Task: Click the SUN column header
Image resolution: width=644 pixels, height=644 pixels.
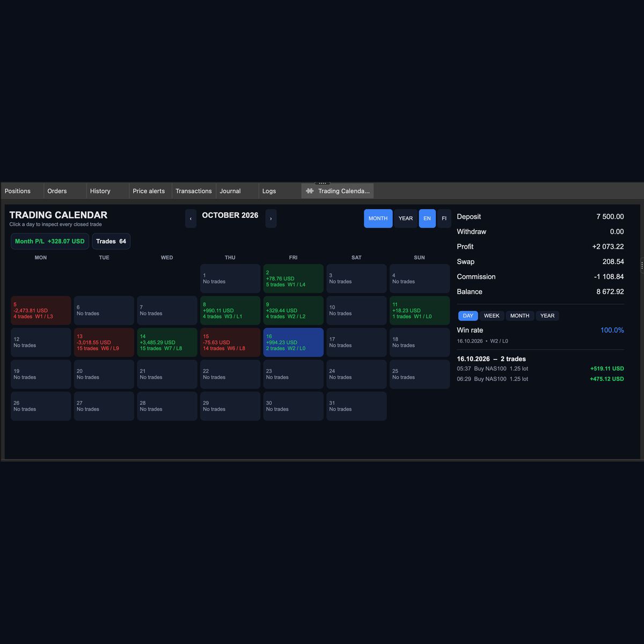Action: (x=420, y=258)
